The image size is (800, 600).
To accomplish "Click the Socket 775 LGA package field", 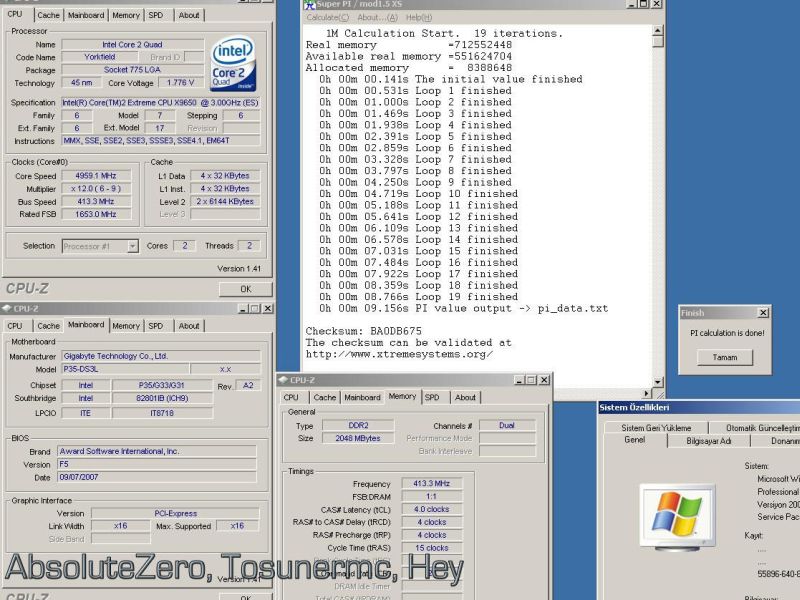I will pos(132,69).
